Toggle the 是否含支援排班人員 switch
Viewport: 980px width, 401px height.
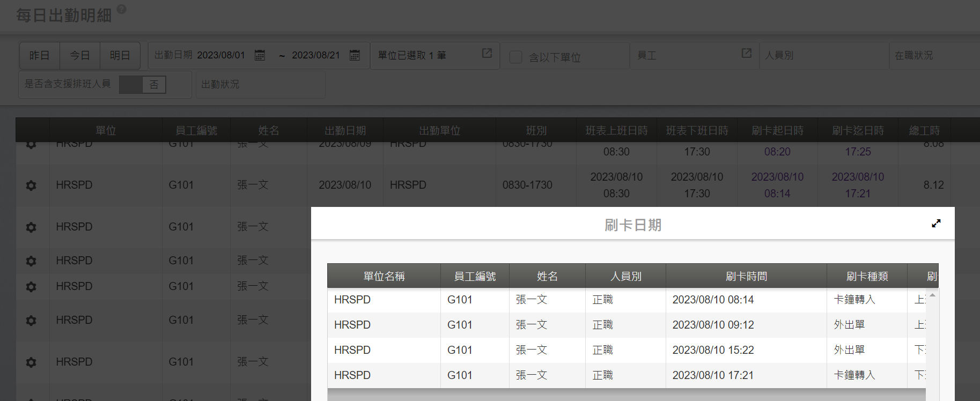(143, 85)
